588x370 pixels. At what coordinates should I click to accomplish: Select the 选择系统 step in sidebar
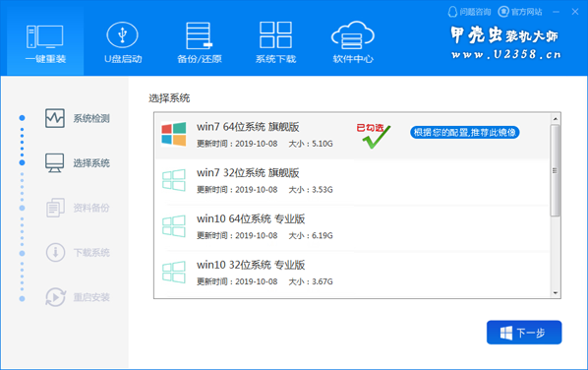78,163
